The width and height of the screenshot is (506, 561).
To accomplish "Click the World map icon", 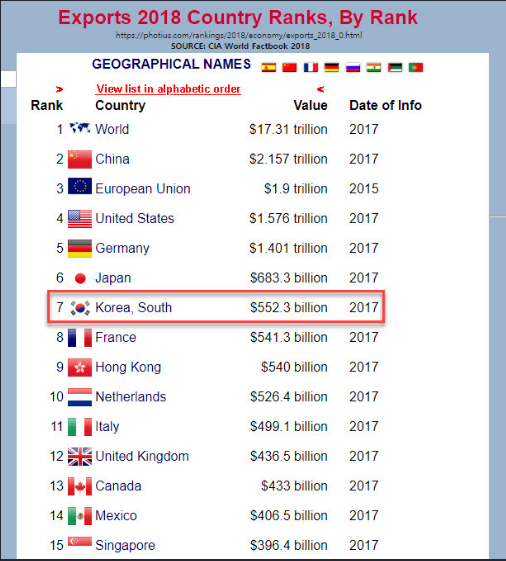I will [x=80, y=128].
